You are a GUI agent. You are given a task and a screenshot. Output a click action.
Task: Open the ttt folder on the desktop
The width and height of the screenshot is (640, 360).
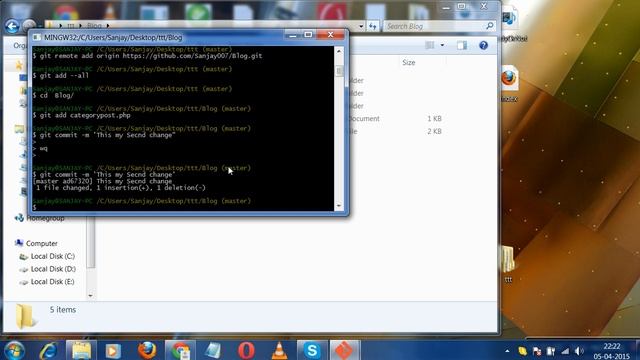pyautogui.click(x=508, y=264)
